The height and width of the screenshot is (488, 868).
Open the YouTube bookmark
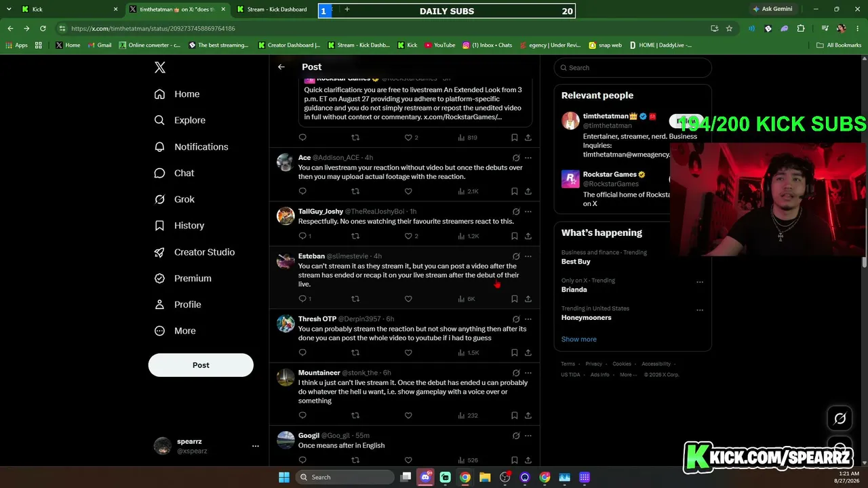coord(440,45)
